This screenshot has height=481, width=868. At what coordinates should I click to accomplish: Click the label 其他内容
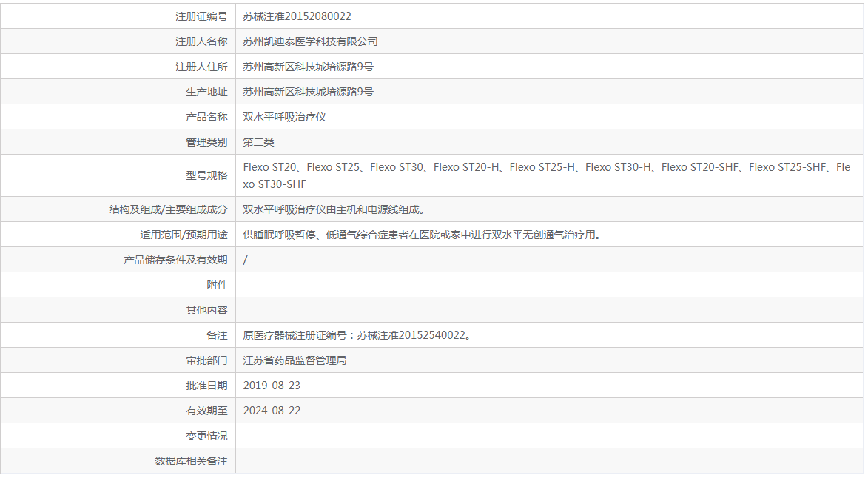pos(206,311)
